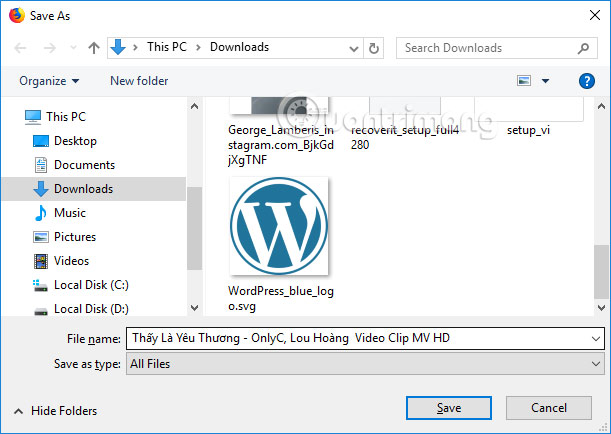This screenshot has width=611, height=434.
Task: Click the Desktop icon in sidebar
Action: pyautogui.click(x=41, y=141)
